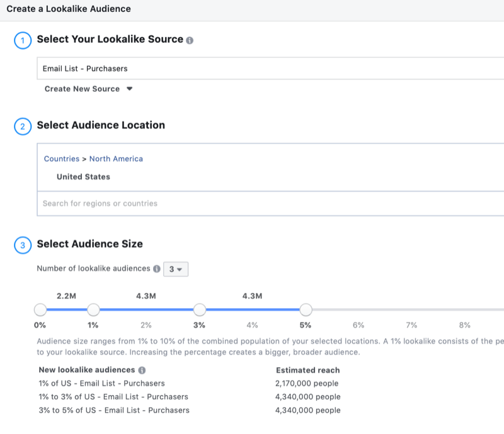Click the step 1 circle icon
Image resolution: width=504 pixels, height=434 pixels.
[x=22, y=40]
